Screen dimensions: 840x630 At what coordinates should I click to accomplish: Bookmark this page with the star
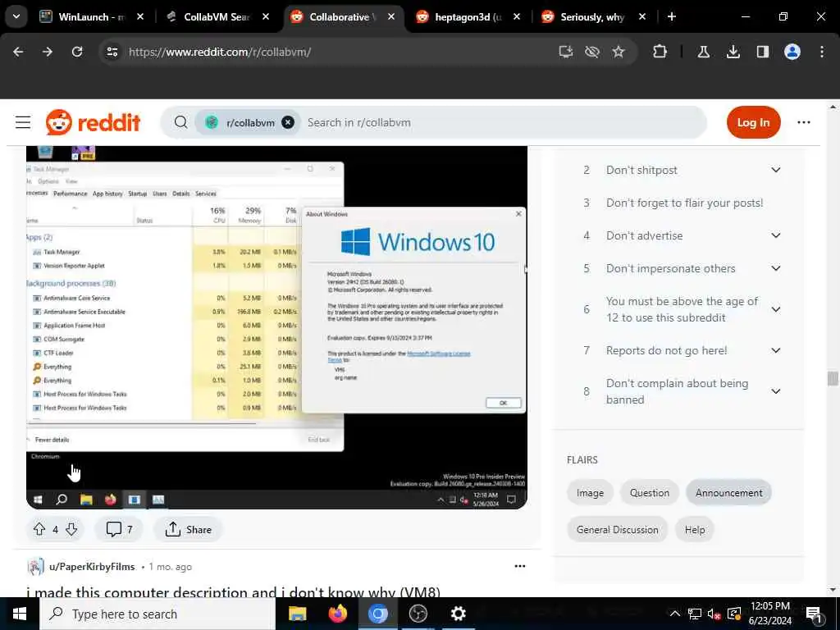619,52
